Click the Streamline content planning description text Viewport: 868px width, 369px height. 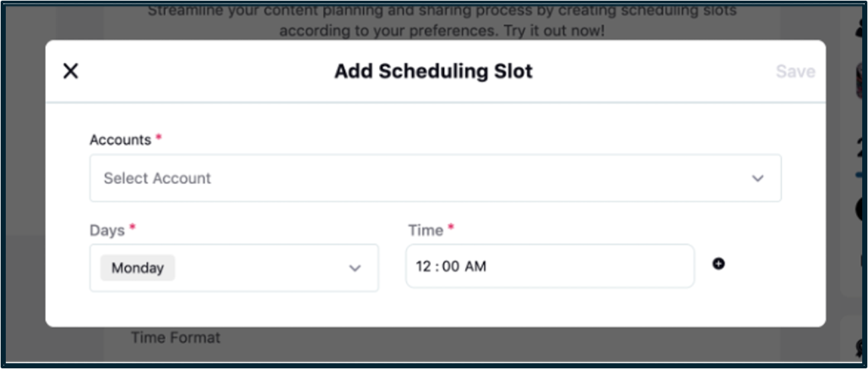442,21
